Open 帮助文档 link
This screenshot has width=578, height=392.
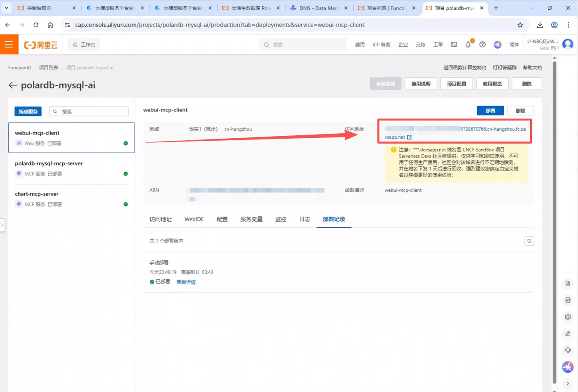tap(533, 68)
